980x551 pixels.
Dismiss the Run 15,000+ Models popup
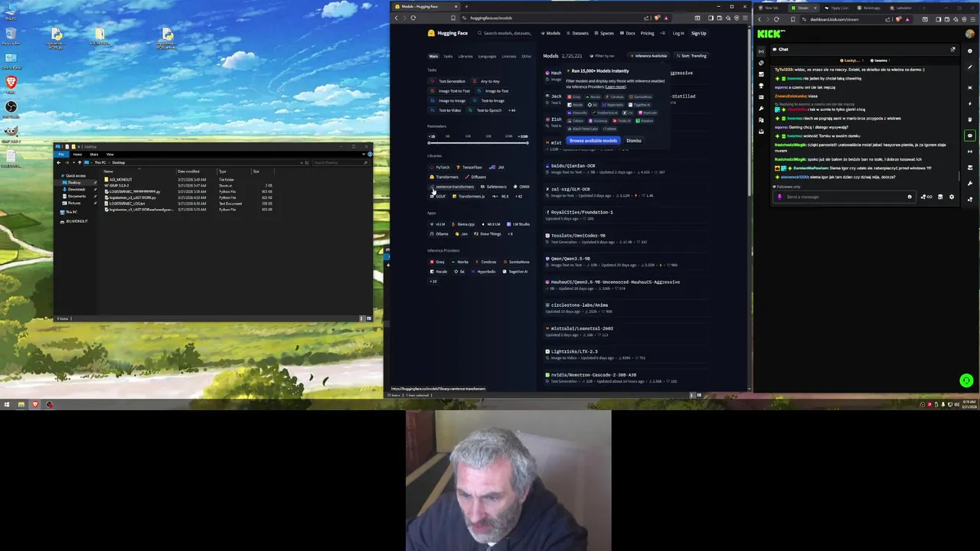click(x=633, y=141)
